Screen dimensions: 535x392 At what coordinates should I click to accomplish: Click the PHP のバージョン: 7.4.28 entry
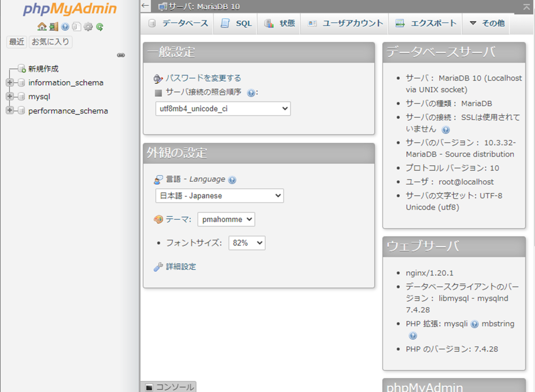pyautogui.click(x=452, y=349)
